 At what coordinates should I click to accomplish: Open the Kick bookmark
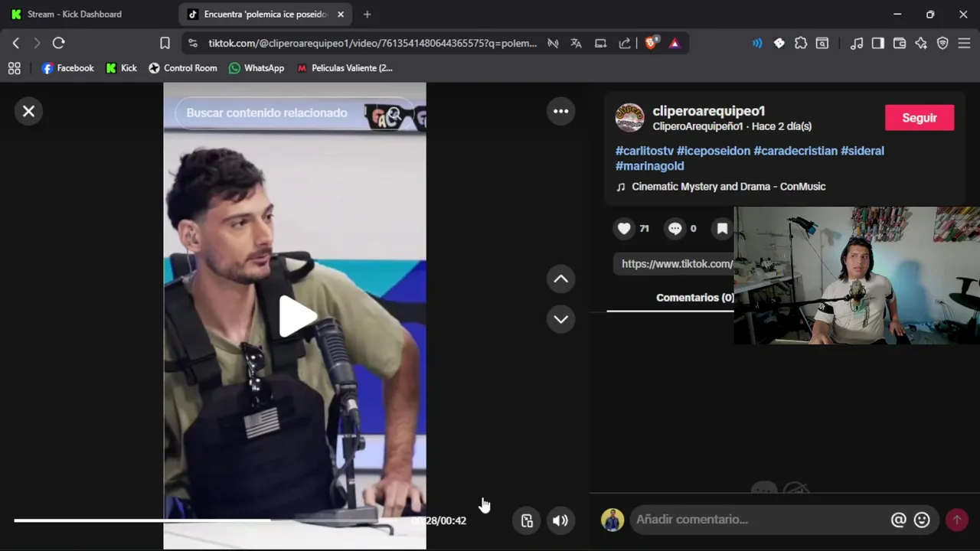[x=121, y=68]
